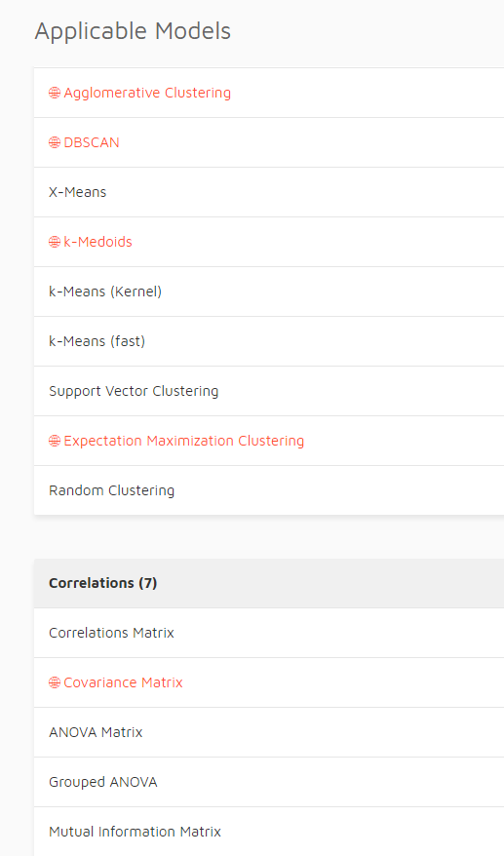Viewport: 504px width, 856px height.
Task: Choose the k-Means (fast) entry
Action: point(269,341)
